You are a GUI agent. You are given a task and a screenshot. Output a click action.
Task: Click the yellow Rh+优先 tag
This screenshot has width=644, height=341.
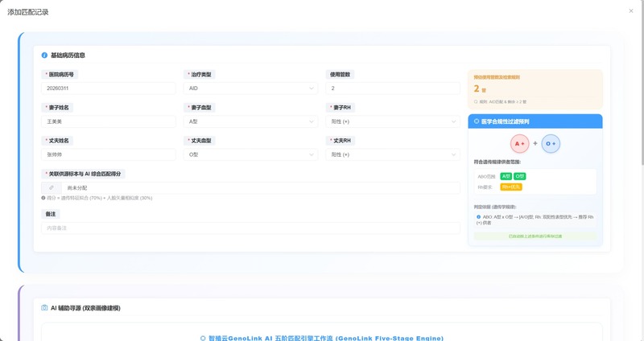pyautogui.click(x=511, y=187)
